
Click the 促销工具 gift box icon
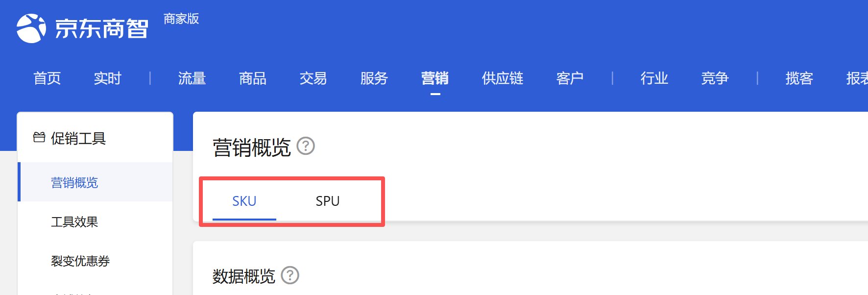(39, 138)
